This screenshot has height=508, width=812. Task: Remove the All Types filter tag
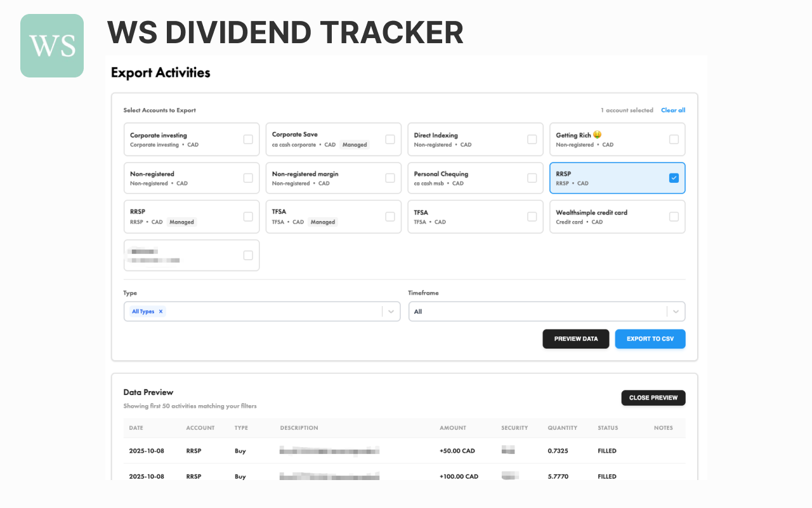click(160, 311)
